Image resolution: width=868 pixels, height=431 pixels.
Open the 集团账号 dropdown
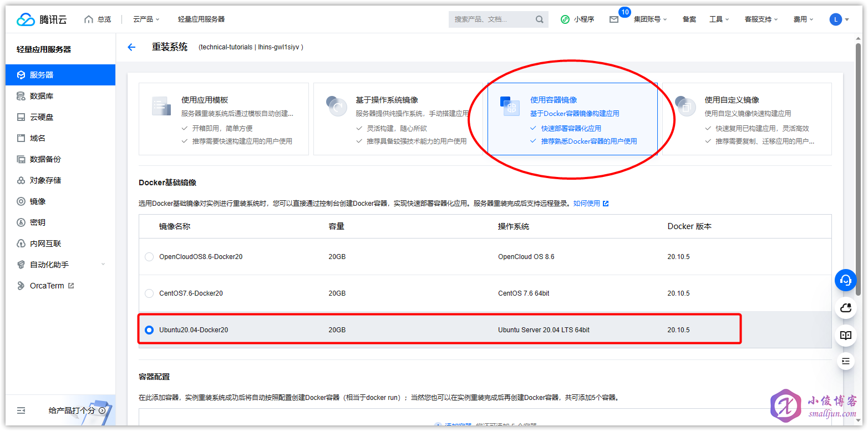pos(651,19)
